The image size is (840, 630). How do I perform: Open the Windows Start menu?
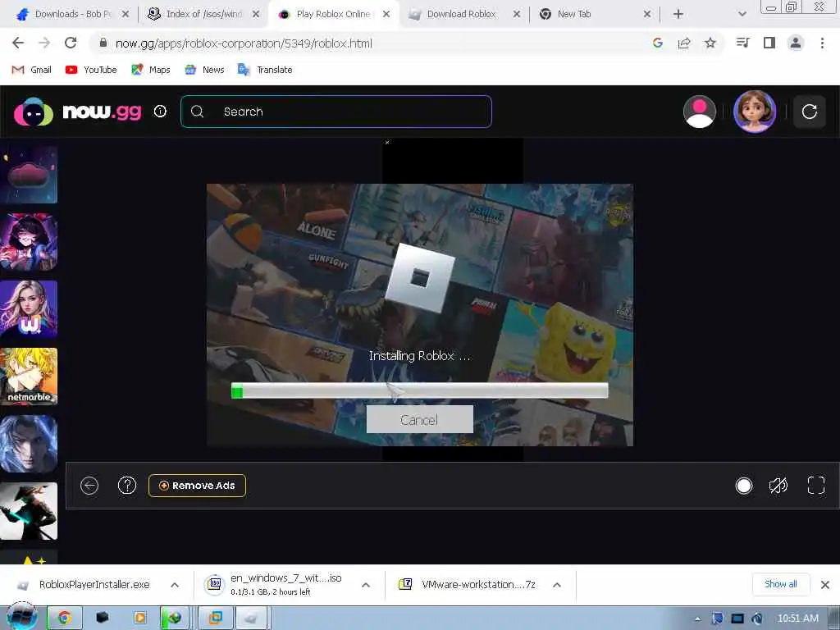(21, 617)
